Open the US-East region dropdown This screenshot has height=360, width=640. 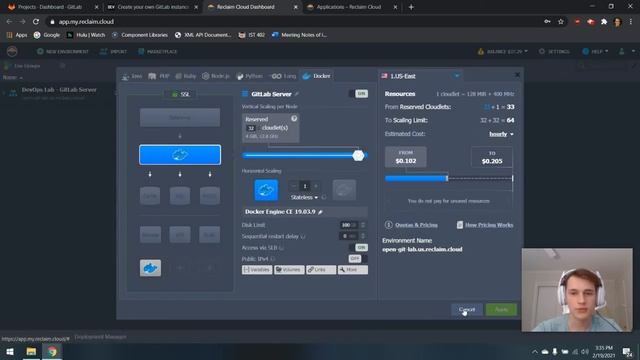(x=420, y=76)
